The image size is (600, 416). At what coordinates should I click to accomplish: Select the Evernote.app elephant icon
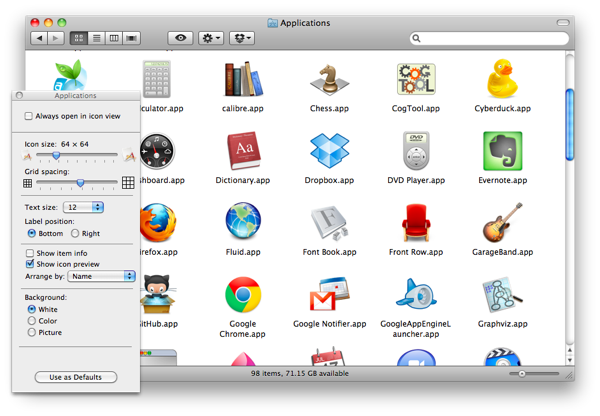click(502, 151)
